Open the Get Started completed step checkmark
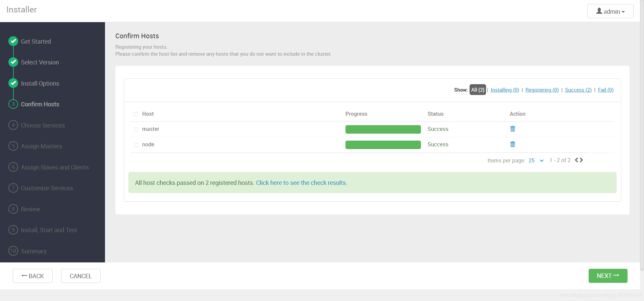This screenshot has height=301, width=644. (13, 41)
